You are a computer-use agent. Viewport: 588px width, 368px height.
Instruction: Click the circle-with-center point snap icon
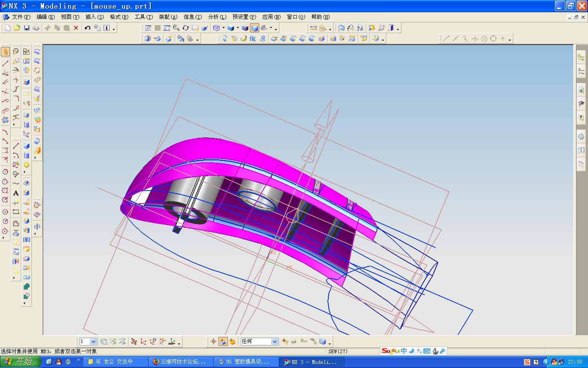tap(484, 38)
